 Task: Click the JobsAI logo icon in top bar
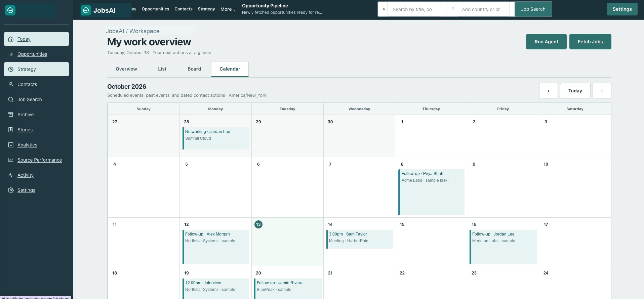point(86,10)
